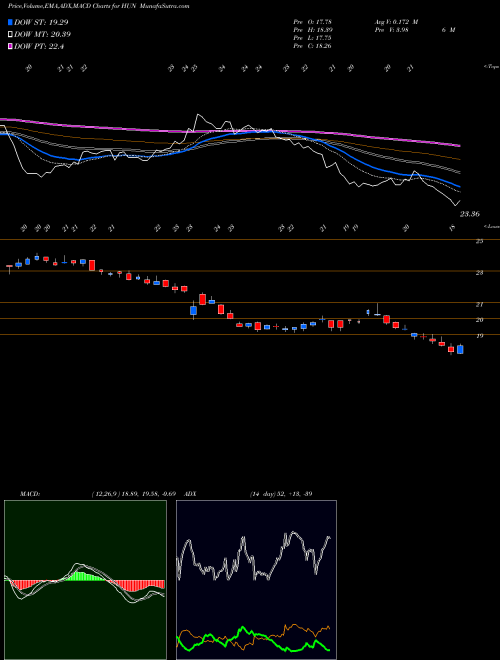
Task: Click the price axis label 19
Action: click(479, 336)
